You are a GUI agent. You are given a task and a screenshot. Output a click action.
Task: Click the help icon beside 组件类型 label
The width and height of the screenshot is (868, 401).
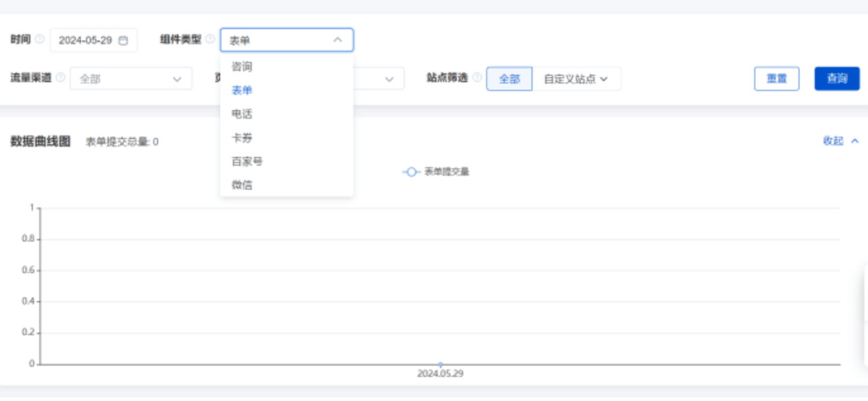pyautogui.click(x=210, y=39)
